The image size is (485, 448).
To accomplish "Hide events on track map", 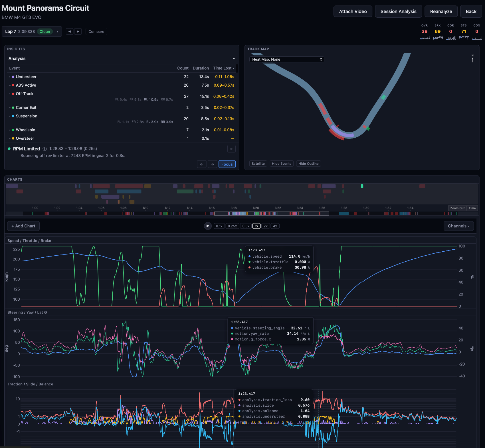I will [x=282, y=164].
